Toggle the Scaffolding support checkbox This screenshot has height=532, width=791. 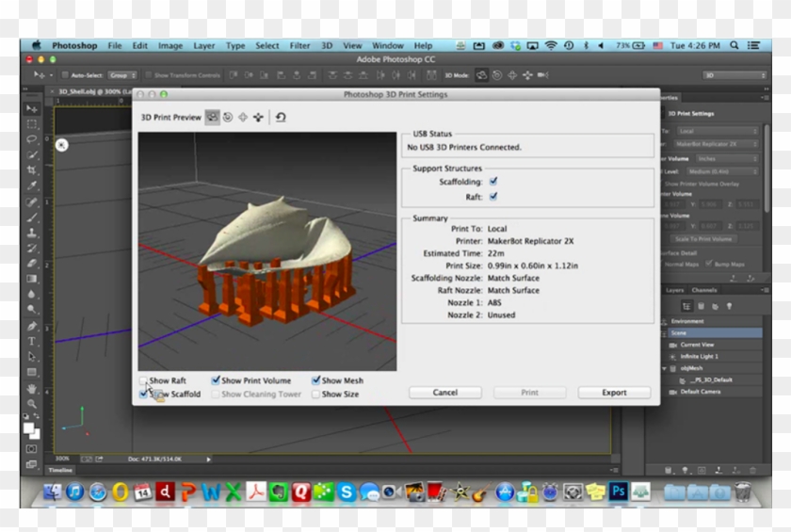point(493,181)
